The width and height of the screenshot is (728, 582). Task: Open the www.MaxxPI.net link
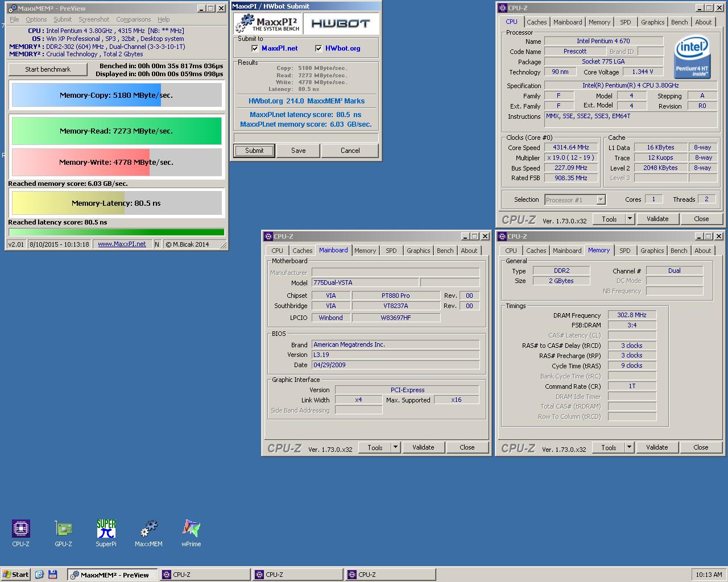pos(122,244)
